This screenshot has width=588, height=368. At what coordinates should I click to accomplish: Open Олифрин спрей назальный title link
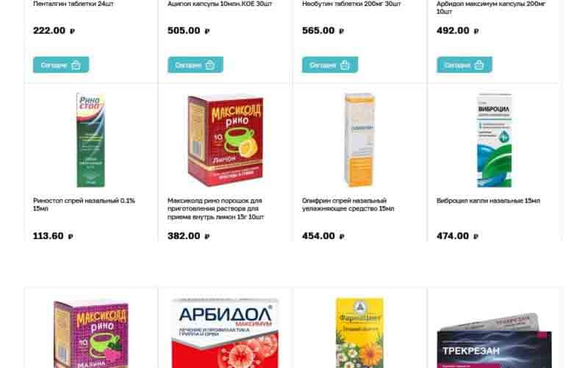pyautogui.click(x=348, y=205)
